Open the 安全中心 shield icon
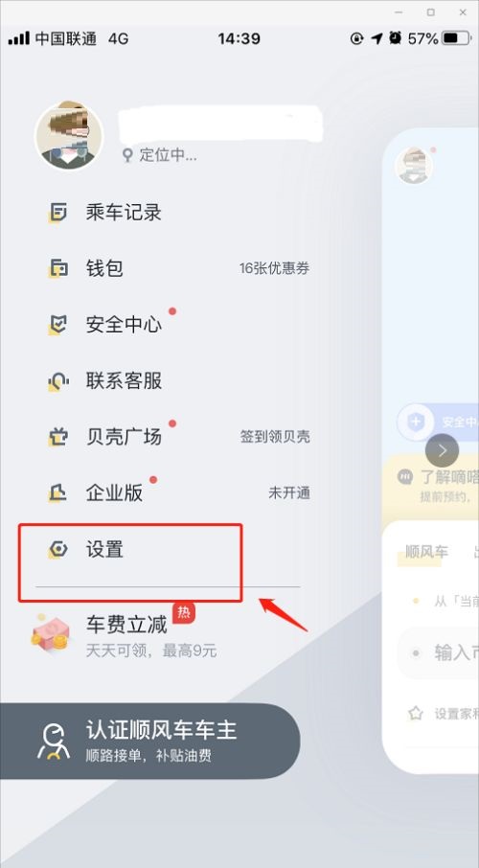The height and width of the screenshot is (868, 479). (x=58, y=325)
